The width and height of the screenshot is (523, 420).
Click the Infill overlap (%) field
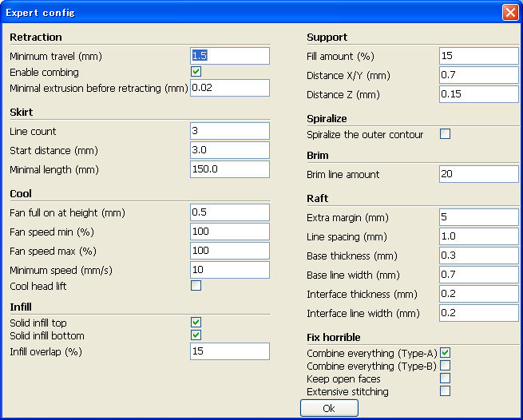230,351
